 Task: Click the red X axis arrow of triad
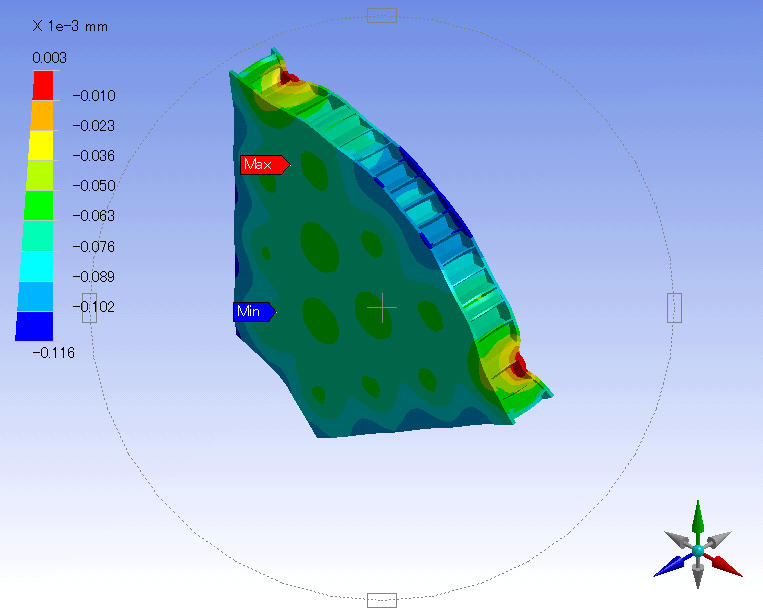tap(725, 565)
